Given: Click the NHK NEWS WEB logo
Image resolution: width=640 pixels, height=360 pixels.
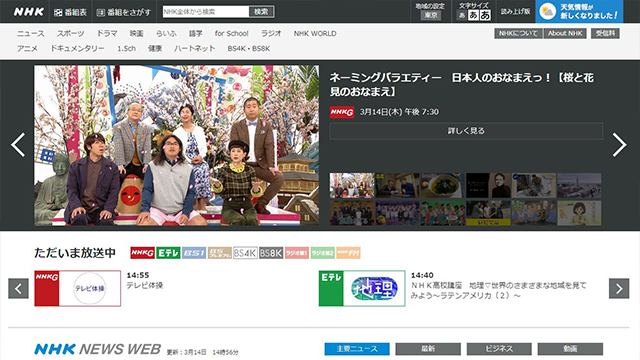Looking at the screenshot, I should (x=98, y=349).
